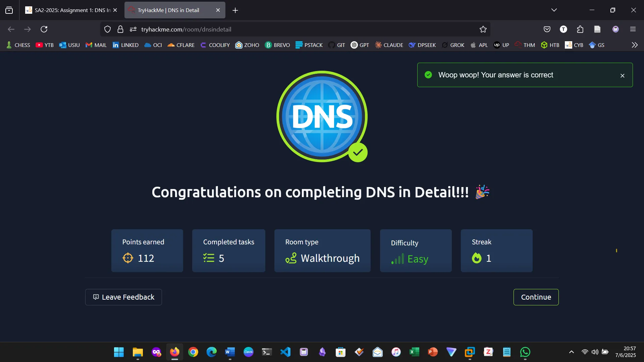Show hidden bookmarks with the double chevron
Image resolution: width=644 pixels, height=362 pixels.
click(x=634, y=45)
